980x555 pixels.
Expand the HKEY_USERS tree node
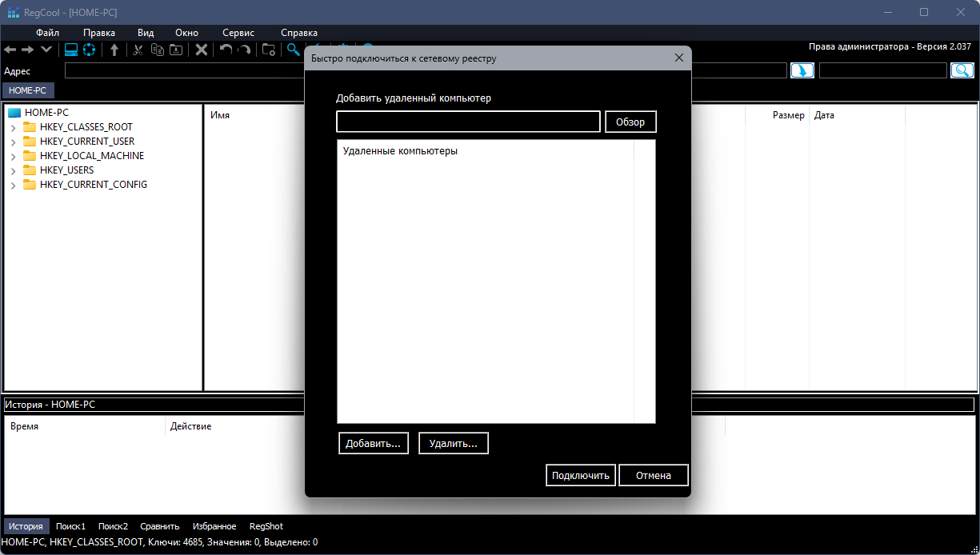[x=14, y=171]
